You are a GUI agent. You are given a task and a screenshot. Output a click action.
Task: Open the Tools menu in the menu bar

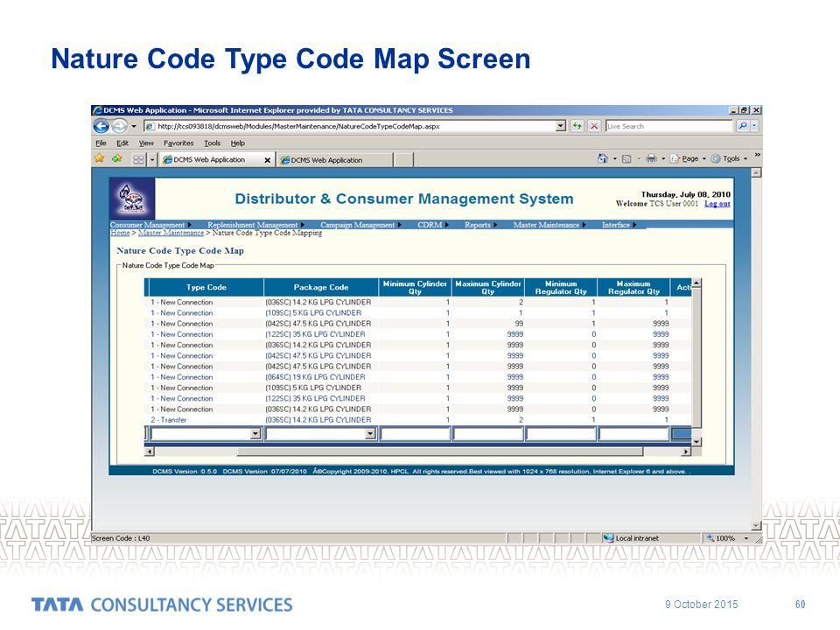[212, 143]
